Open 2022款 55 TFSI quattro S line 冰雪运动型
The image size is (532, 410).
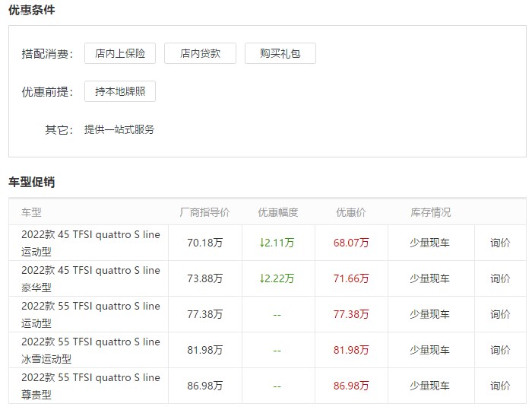90,350
